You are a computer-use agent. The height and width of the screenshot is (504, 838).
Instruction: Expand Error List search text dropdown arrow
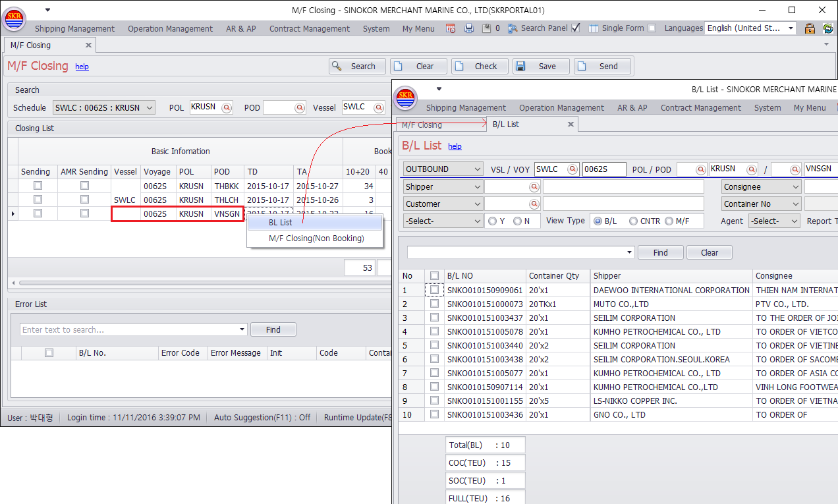242,330
